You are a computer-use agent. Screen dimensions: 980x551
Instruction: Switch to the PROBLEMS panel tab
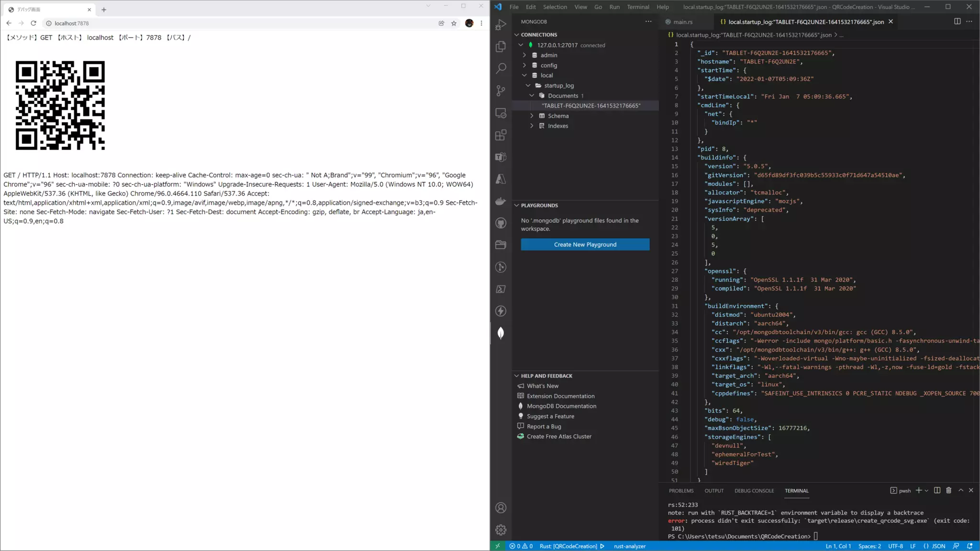tap(681, 491)
